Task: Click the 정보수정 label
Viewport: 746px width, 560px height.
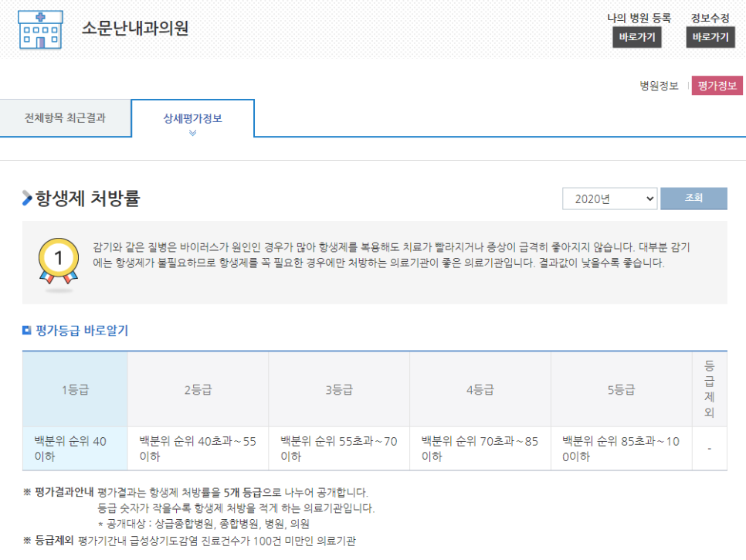Action: coord(710,18)
